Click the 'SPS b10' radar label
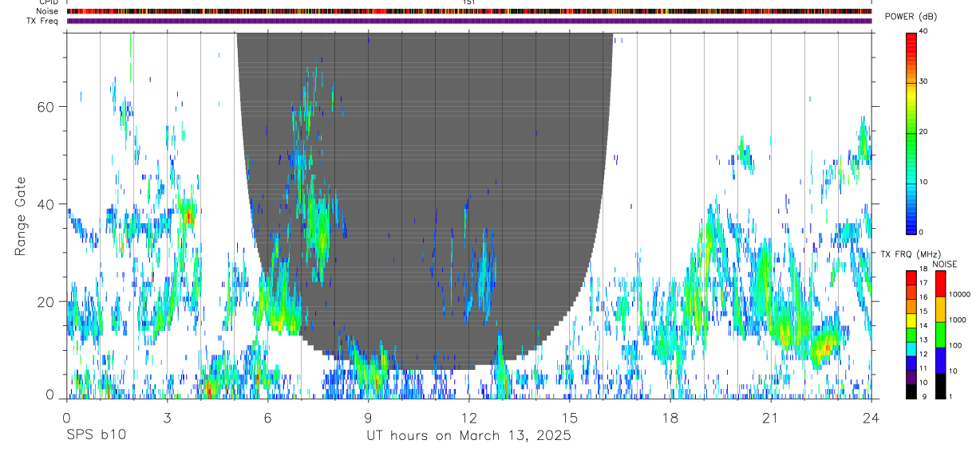 tap(96, 436)
